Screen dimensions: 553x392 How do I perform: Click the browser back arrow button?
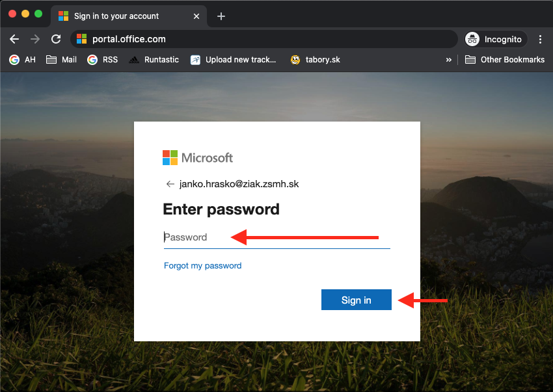[14, 39]
